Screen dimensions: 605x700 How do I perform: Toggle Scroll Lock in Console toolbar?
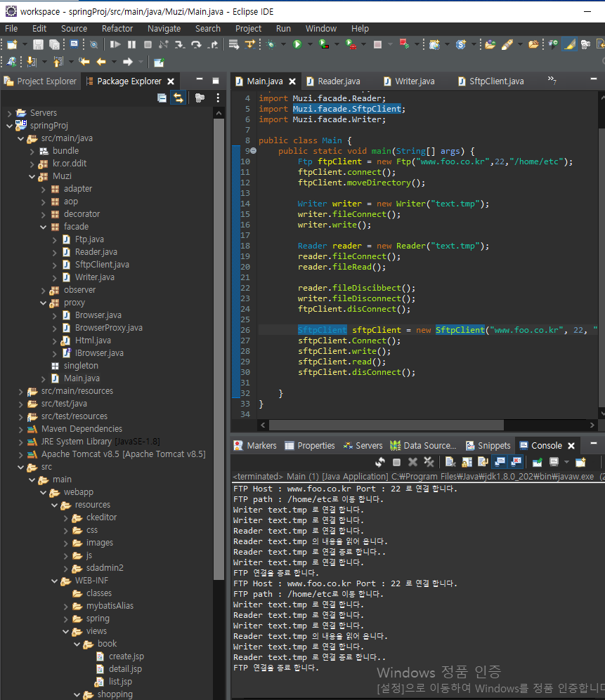pyautogui.click(x=467, y=462)
